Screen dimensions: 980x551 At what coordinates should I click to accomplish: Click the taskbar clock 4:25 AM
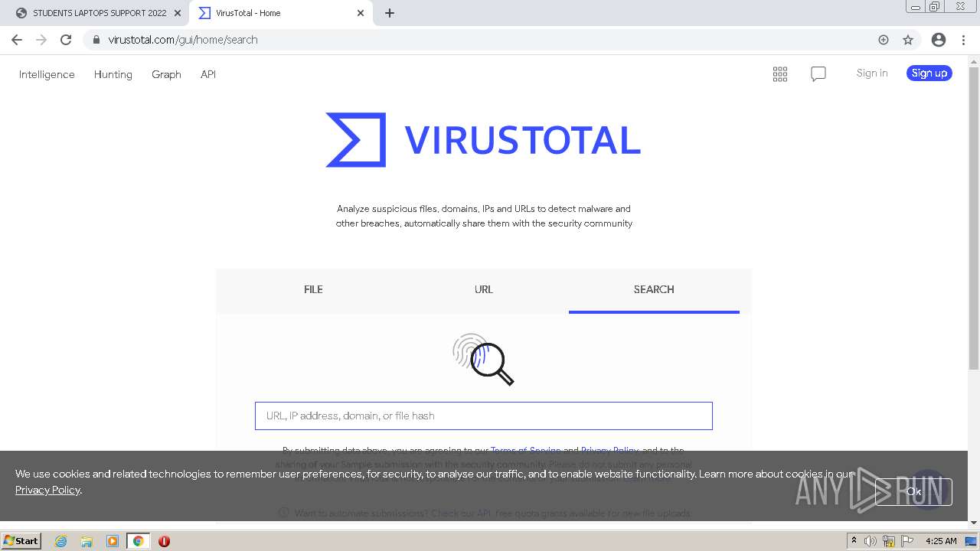pyautogui.click(x=941, y=541)
